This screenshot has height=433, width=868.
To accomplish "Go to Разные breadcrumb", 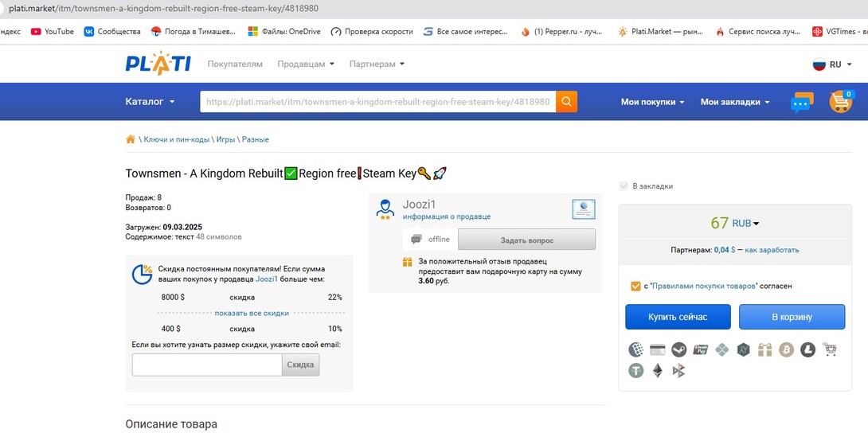I will point(255,139).
